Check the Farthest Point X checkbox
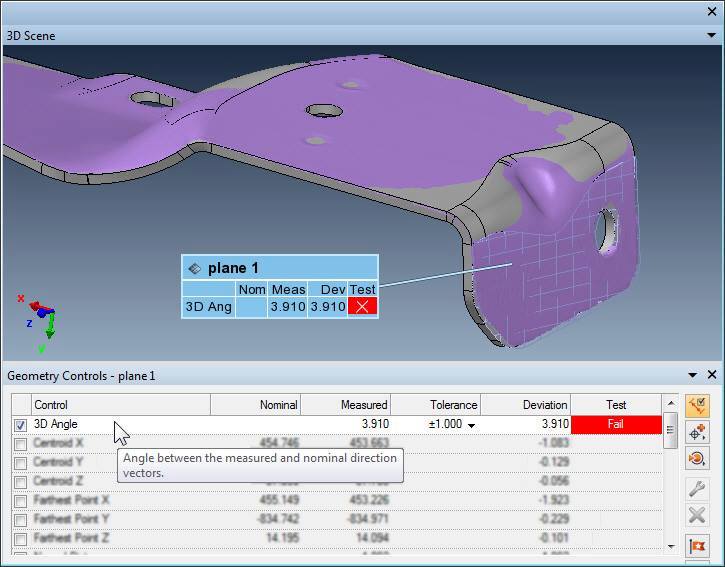 pyautogui.click(x=20, y=501)
